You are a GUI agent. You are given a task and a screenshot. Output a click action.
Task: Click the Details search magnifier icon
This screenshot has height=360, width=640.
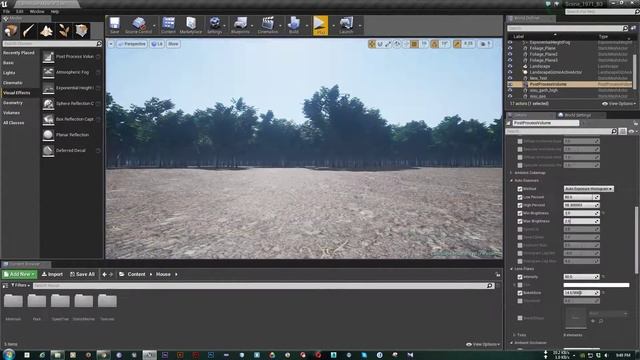click(x=614, y=131)
